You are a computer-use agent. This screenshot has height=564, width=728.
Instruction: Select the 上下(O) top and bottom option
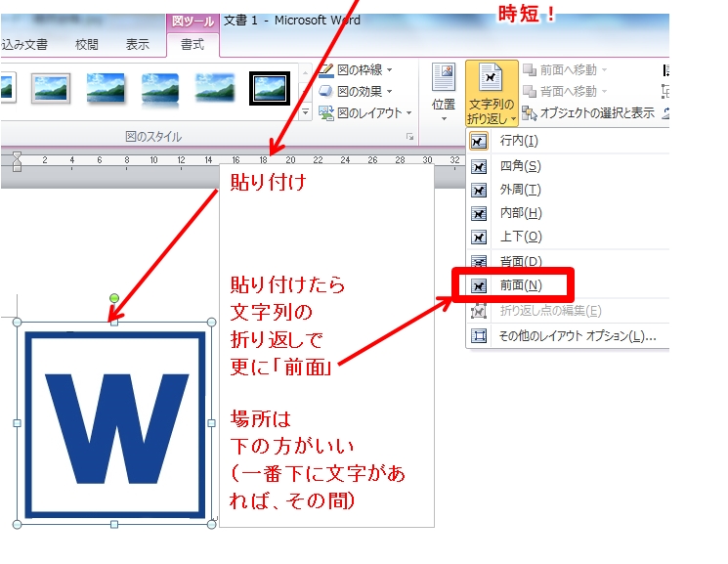point(520,237)
